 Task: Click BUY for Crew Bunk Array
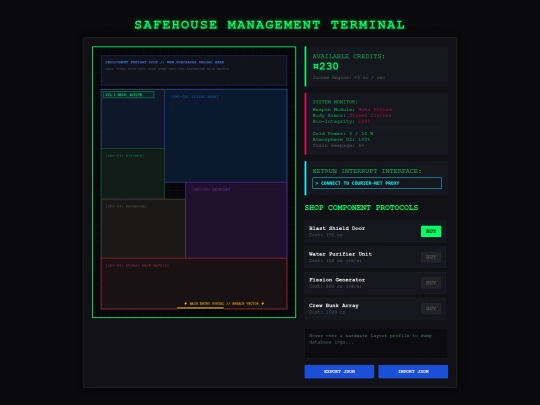click(x=431, y=308)
